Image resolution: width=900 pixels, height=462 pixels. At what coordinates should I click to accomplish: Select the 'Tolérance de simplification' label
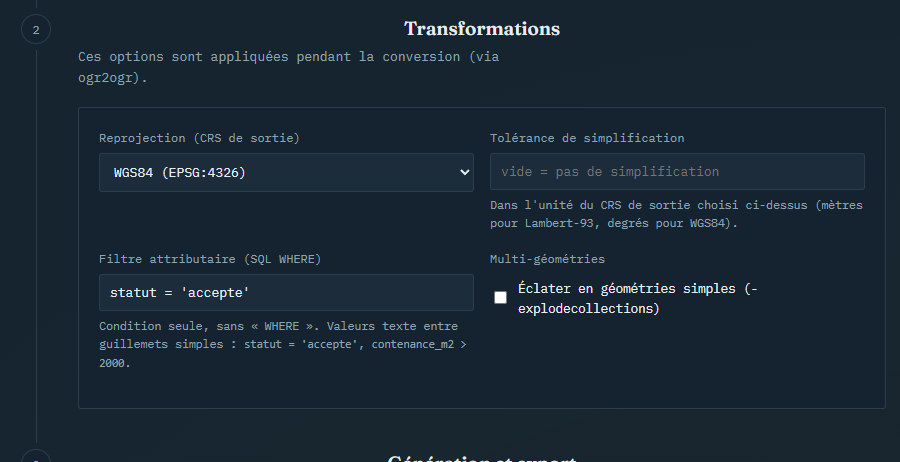click(x=587, y=138)
